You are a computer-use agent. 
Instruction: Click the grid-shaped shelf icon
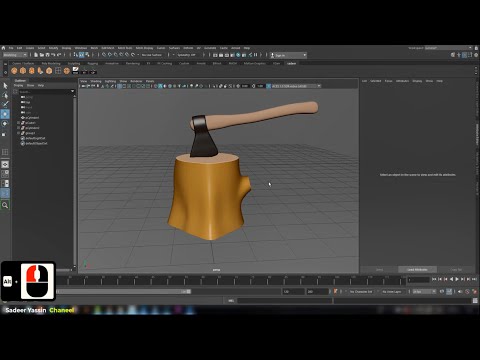(58, 71)
